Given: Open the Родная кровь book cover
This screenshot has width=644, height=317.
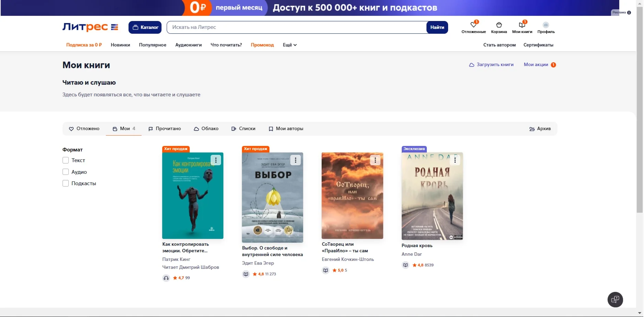Looking at the screenshot, I should click(432, 196).
